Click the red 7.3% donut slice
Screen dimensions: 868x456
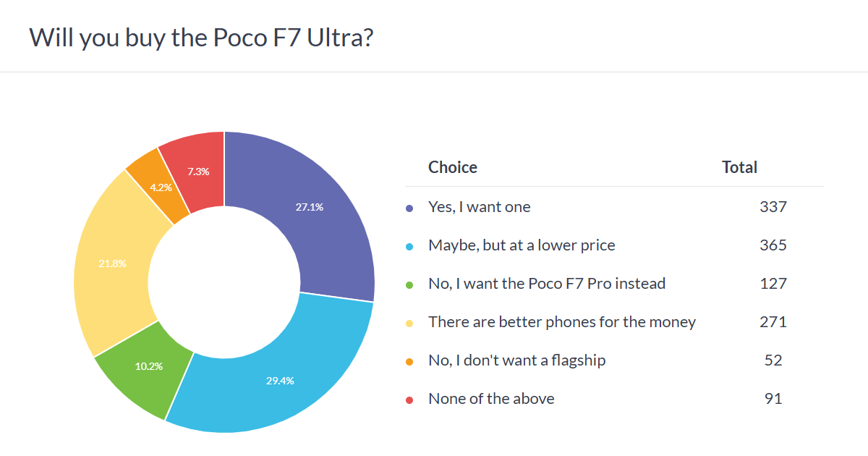(x=198, y=172)
